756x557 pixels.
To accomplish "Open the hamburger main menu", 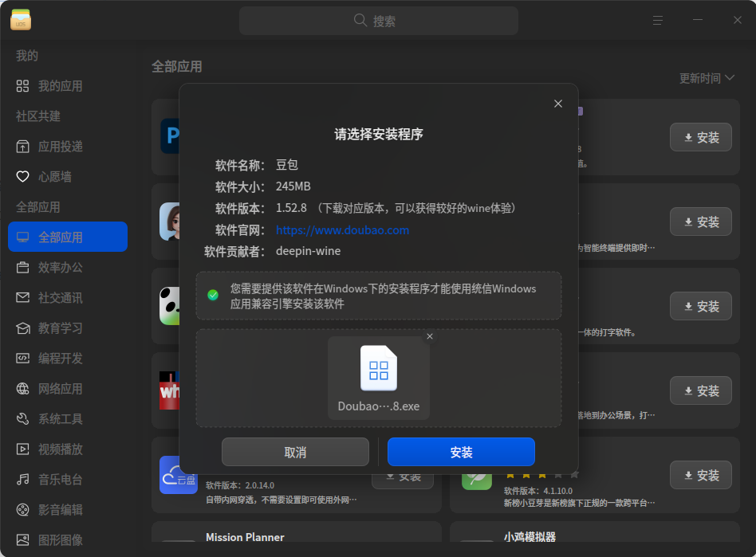I will [x=658, y=20].
